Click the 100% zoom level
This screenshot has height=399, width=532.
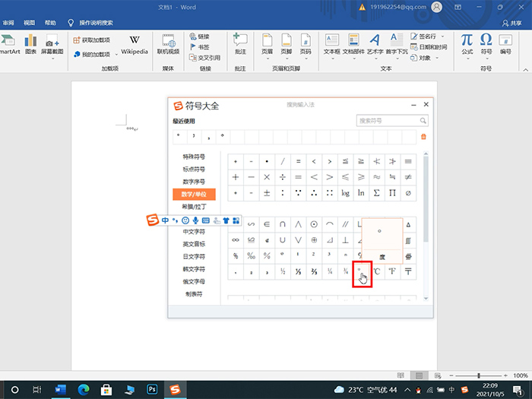[x=520, y=375]
